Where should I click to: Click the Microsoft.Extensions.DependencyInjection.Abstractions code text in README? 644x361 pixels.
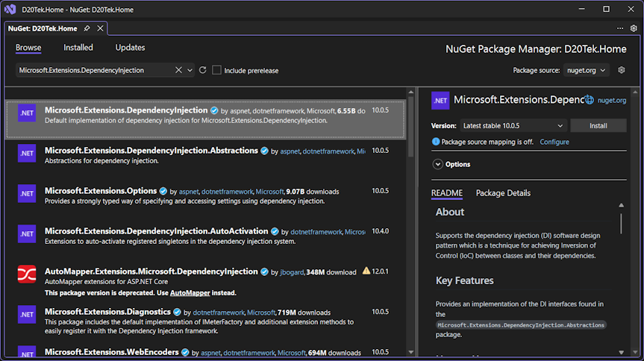[x=521, y=325]
